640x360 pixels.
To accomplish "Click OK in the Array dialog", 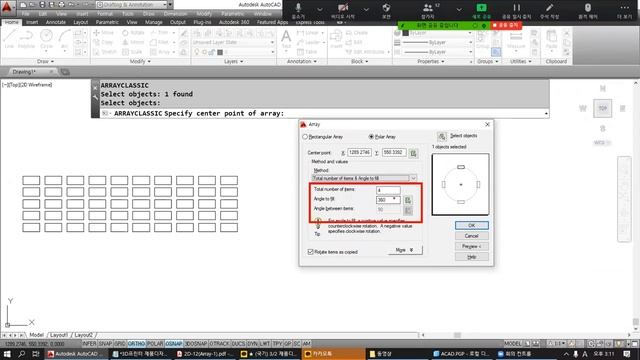I will 471,225.
